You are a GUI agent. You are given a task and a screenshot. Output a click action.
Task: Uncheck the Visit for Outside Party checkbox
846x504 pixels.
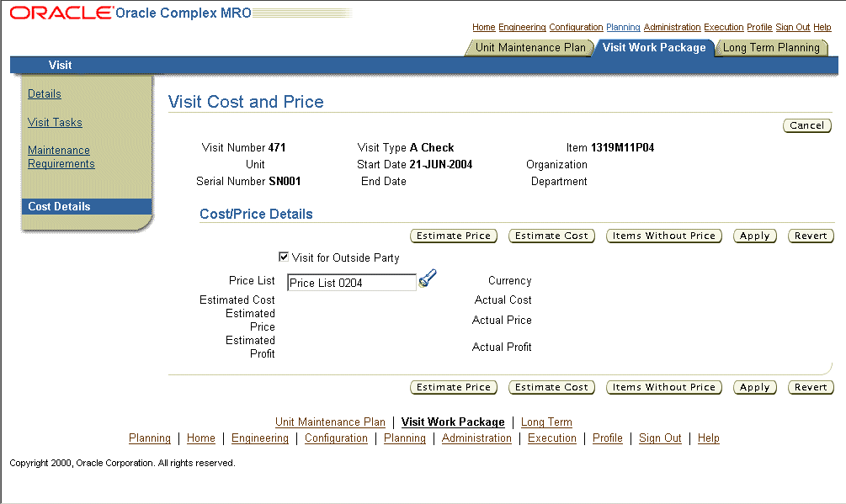coord(283,257)
